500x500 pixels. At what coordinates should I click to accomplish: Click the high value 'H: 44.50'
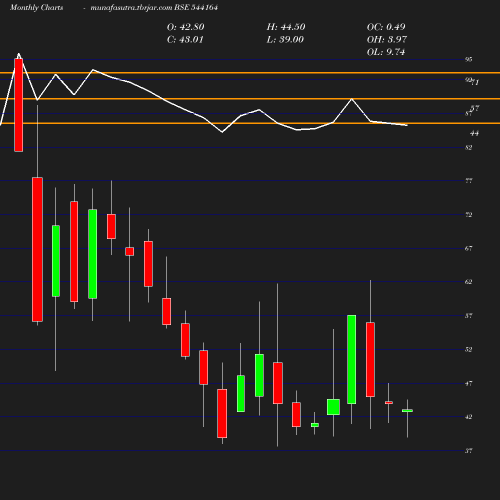tap(286, 27)
